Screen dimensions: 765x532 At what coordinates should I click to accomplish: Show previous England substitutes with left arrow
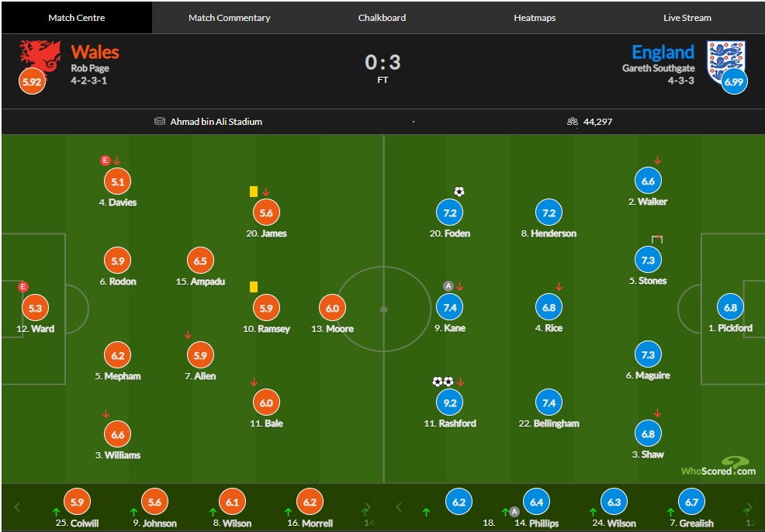(x=399, y=507)
